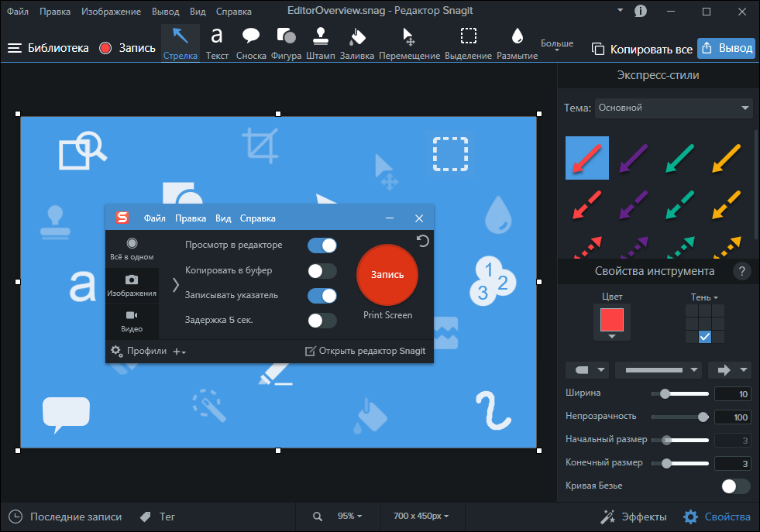Open the Библиотека library
This screenshot has width=760, height=532.
pos(48,48)
